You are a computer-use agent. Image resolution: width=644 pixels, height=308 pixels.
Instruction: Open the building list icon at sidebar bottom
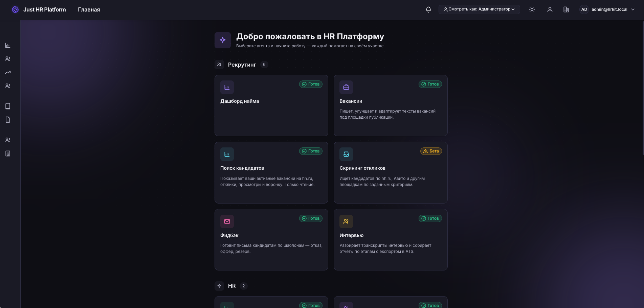[8, 153]
